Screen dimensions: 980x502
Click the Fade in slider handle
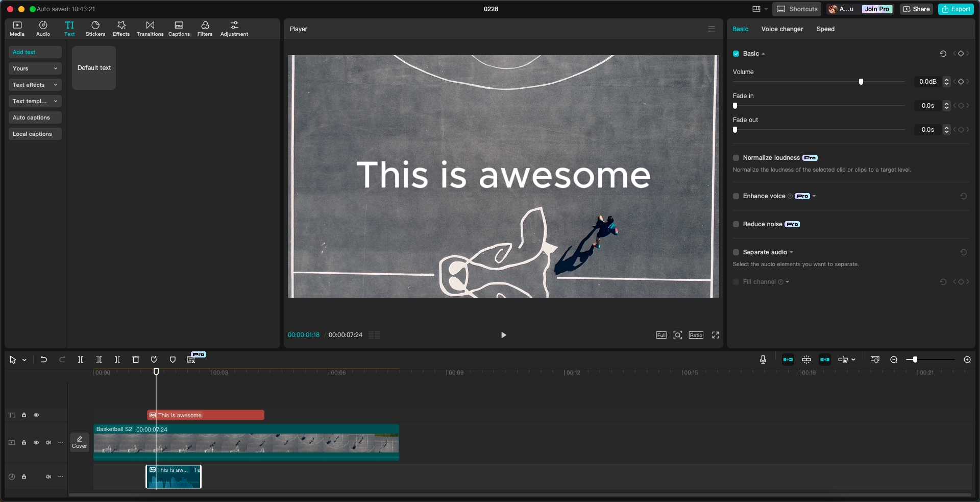coord(735,106)
